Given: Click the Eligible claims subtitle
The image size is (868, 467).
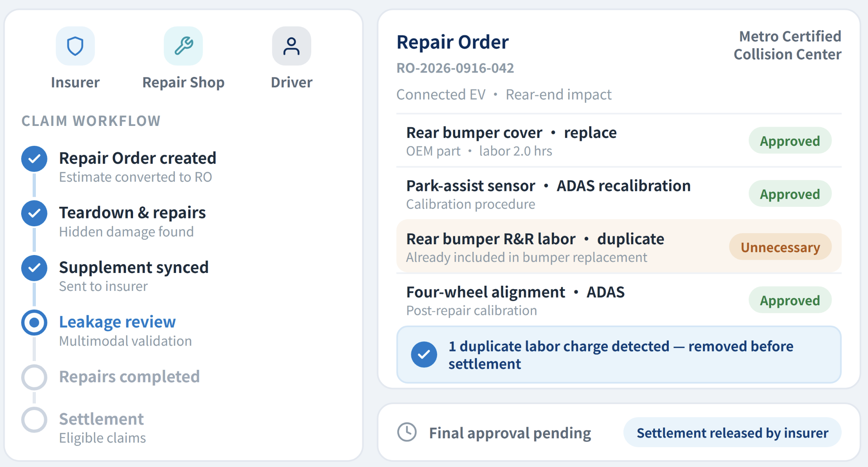Looking at the screenshot, I should coord(102,438).
